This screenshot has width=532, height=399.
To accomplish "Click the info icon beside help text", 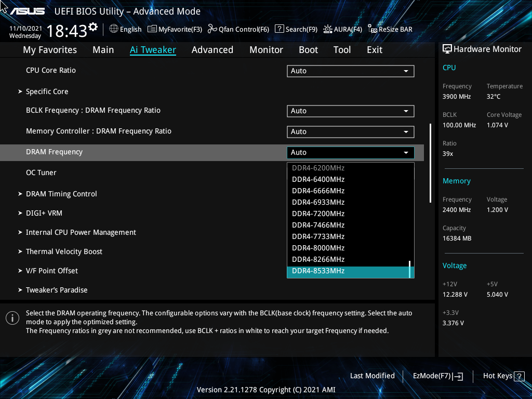I will (x=12, y=318).
